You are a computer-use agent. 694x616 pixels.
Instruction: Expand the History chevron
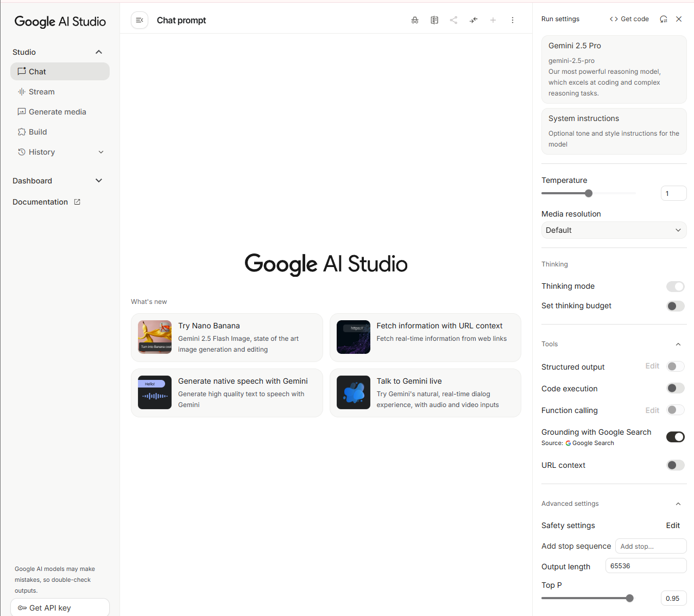[101, 152]
